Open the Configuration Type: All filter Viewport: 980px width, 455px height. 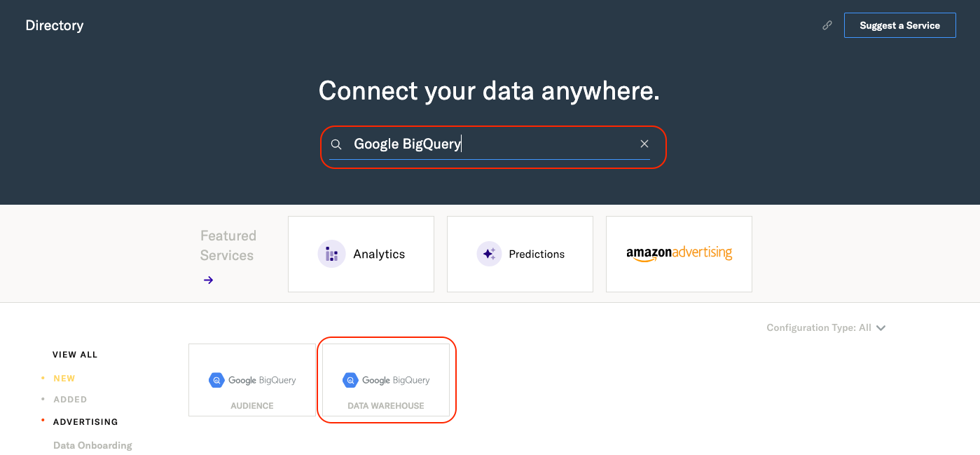[x=826, y=327]
